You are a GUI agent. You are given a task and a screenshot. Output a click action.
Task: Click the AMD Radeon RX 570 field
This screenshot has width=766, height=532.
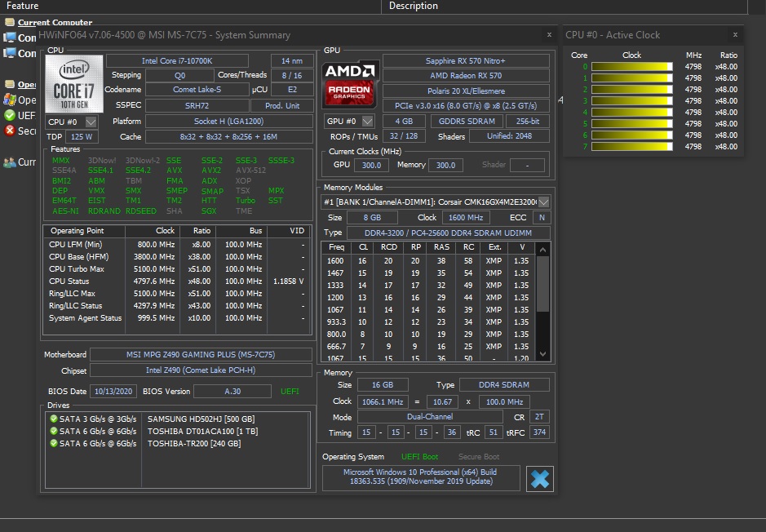coord(466,76)
